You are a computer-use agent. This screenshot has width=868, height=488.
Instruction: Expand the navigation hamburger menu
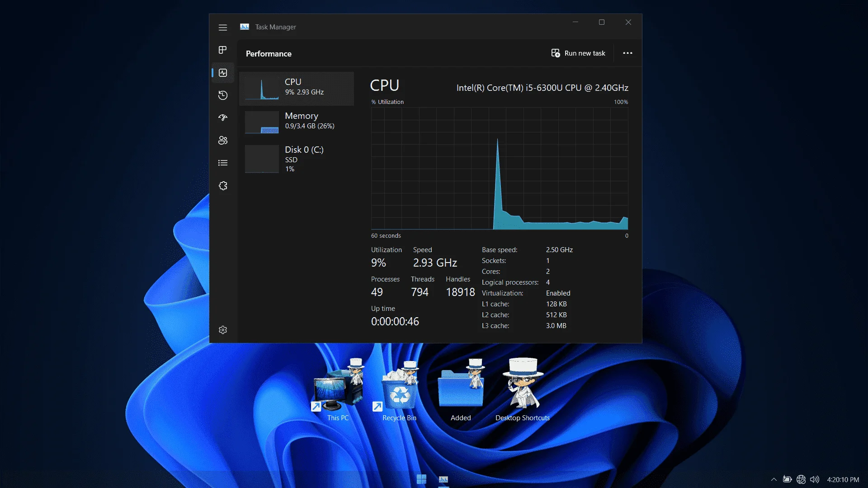(223, 28)
